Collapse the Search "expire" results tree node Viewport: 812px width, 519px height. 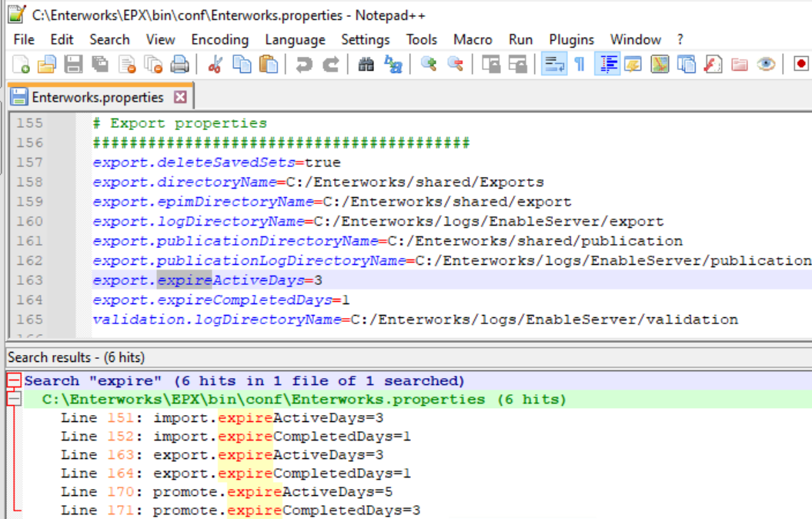pyautogui.click(x=13, y=381)
